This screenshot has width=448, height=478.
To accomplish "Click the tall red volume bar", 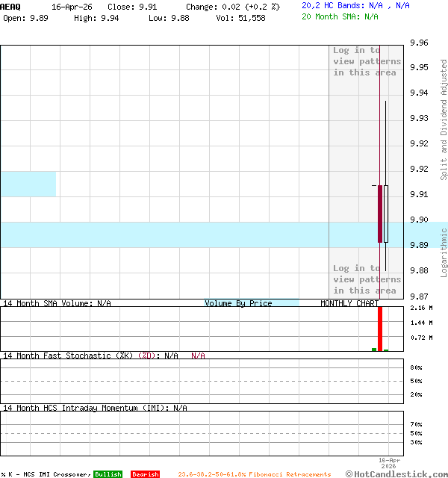I will tap(380, 329).
